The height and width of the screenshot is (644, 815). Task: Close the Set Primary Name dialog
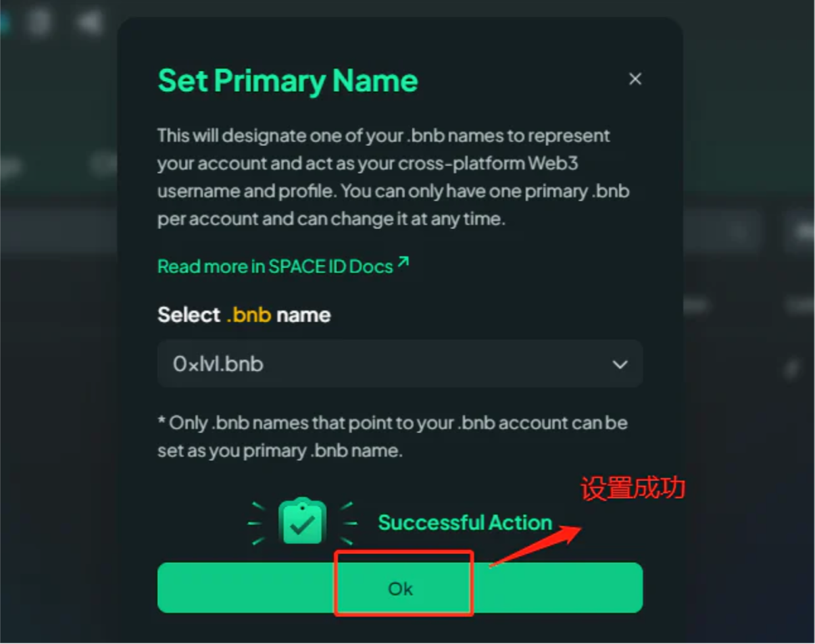pos(635,79)
